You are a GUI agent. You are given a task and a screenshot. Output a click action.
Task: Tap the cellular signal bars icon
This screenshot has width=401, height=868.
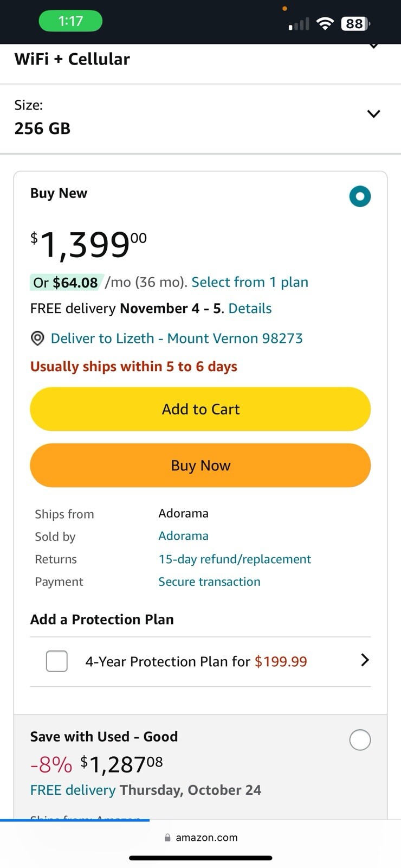coord(299,24)
